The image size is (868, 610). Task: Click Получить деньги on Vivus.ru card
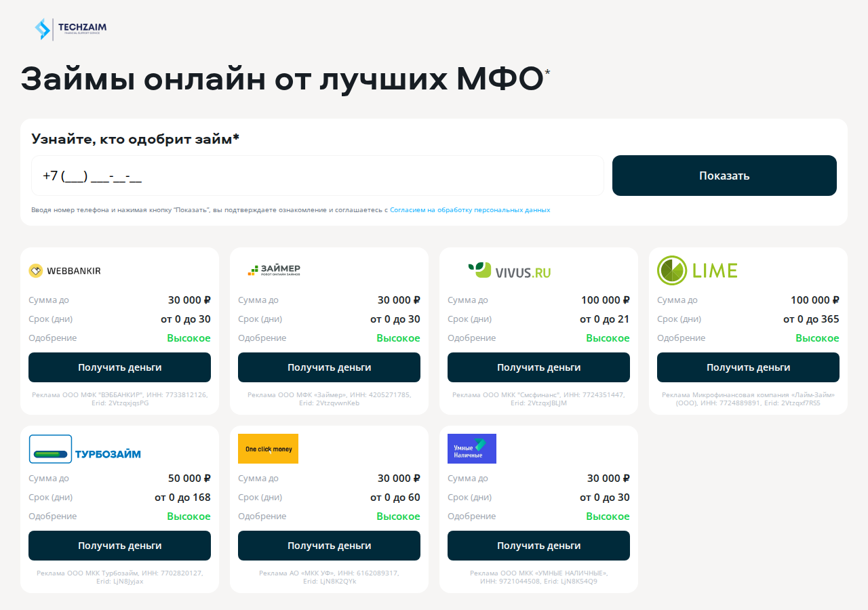pos(538,367)
